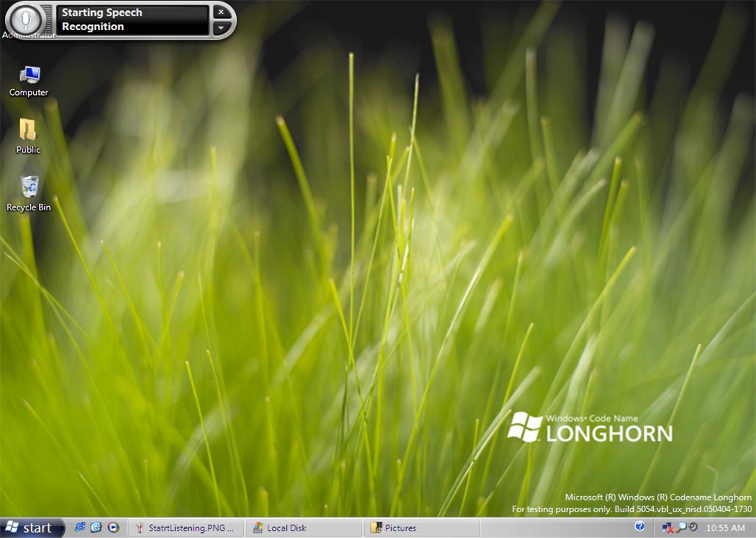Click the 10:55 AM clock
This screenshot has height=538, width=756.
[725, 528]
